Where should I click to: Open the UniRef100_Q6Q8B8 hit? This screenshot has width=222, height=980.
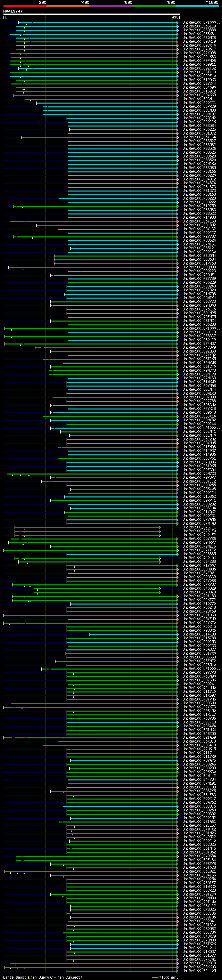(199, 30)
